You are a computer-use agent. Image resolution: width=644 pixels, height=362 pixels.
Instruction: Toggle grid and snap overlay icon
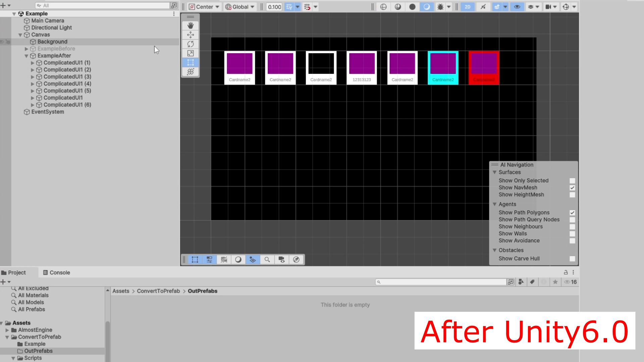pyautogui.click(x=224, y=259)
